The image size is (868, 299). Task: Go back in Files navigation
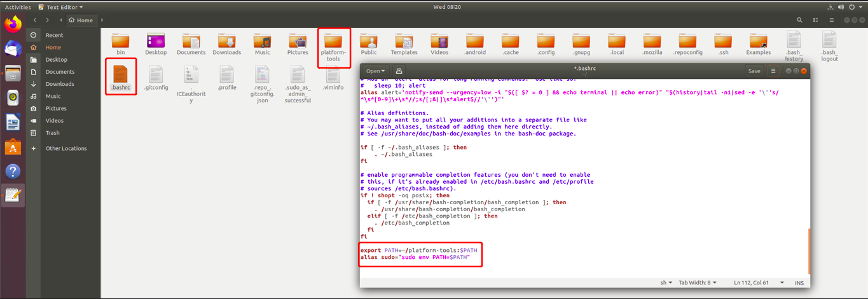tap(35, 20)
